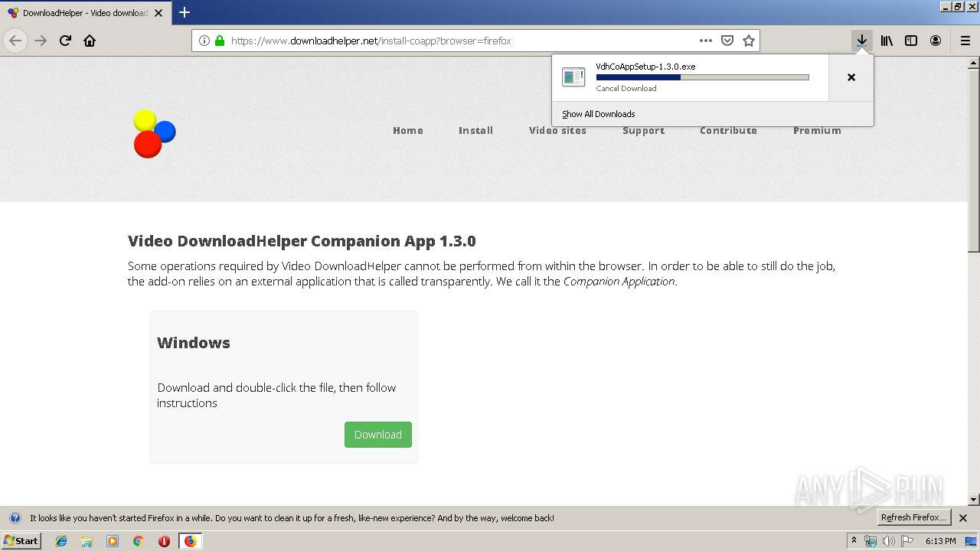Reload the current page

point(65,41)
